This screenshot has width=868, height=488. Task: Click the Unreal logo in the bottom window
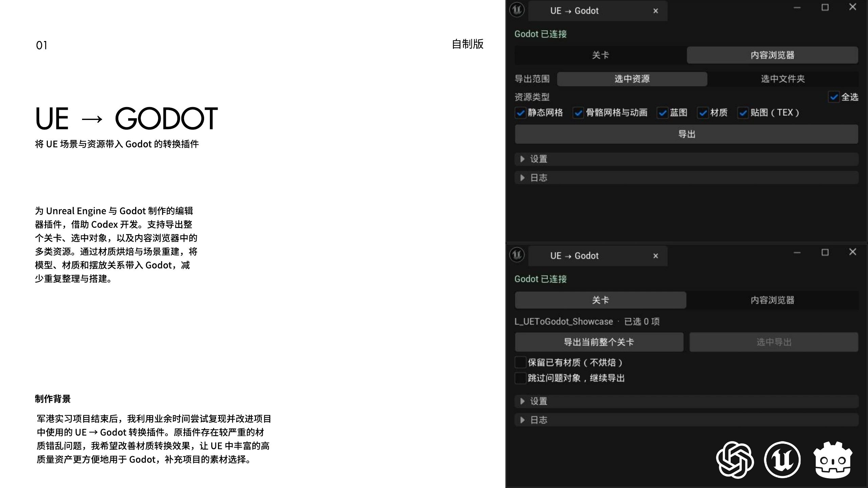pos(517,255)
